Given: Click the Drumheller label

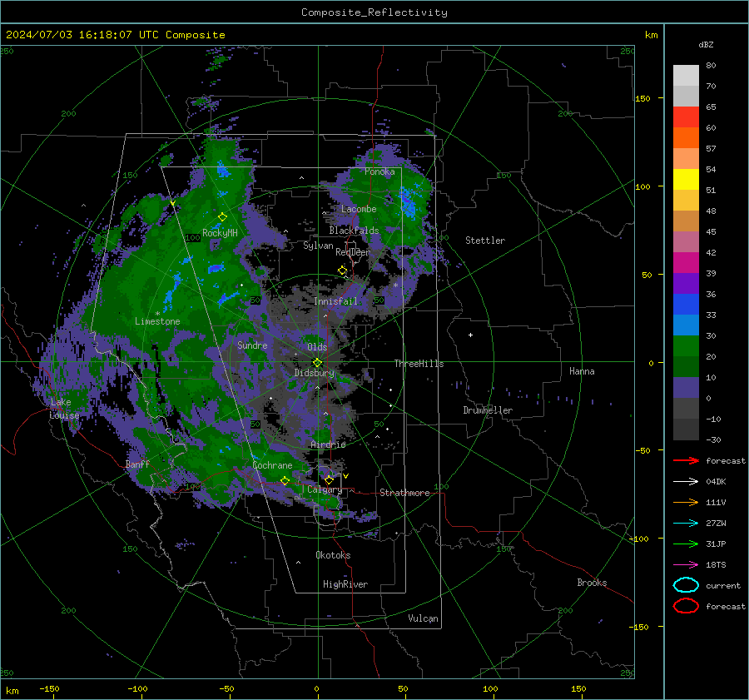Looking at the screenshot, I should coord(488,410).
